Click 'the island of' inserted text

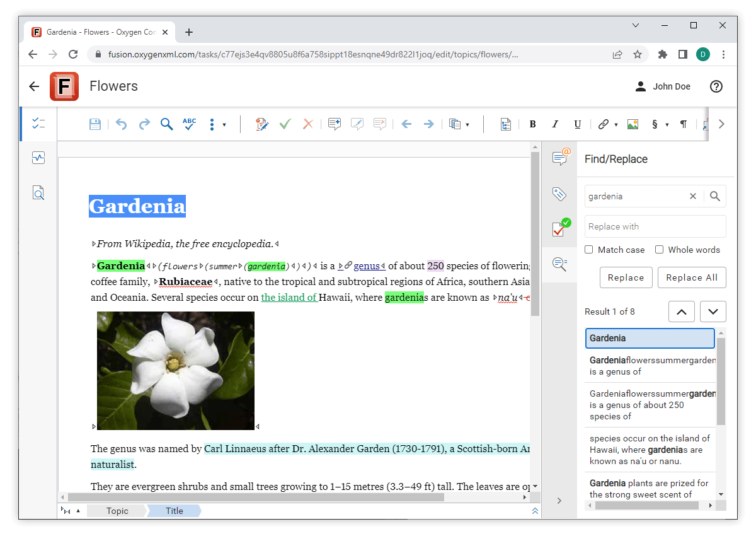point(289,298)
